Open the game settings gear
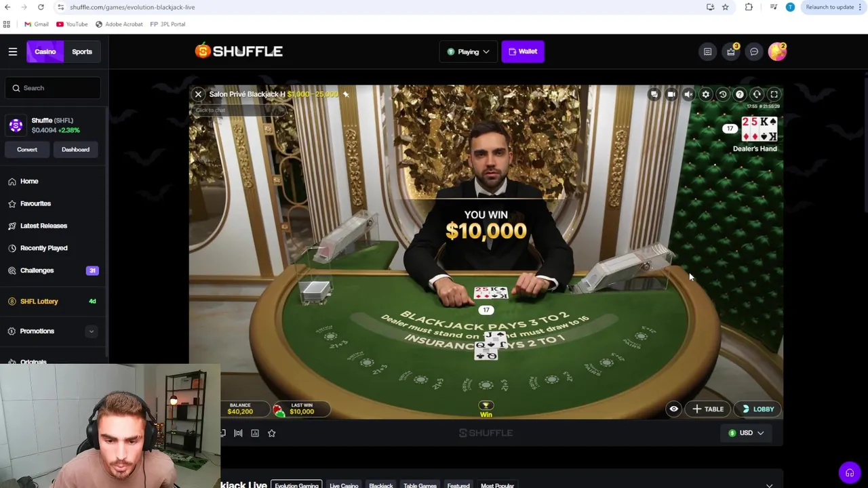Image resolution: width=868 pixels, height=488 pixels. (x=705, y=94)
